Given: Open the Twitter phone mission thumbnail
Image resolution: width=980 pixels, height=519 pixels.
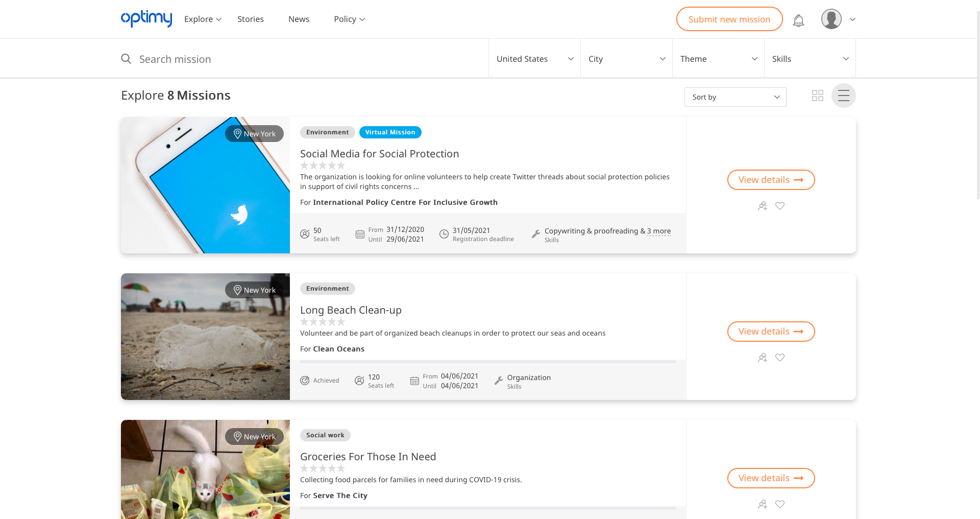Looking at the screenshot, I should 205,185.
